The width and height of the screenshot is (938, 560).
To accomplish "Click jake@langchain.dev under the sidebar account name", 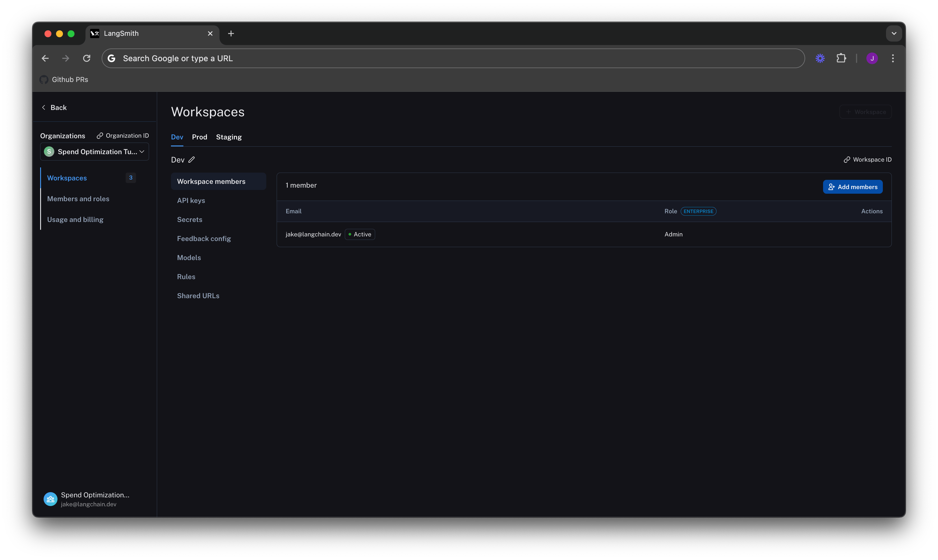I will tap(89, 504).
